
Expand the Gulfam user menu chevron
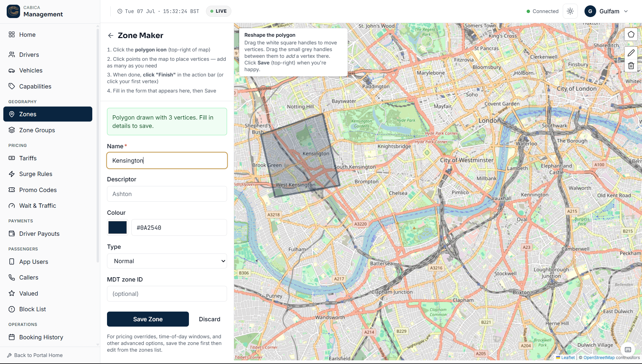point(626,11)
